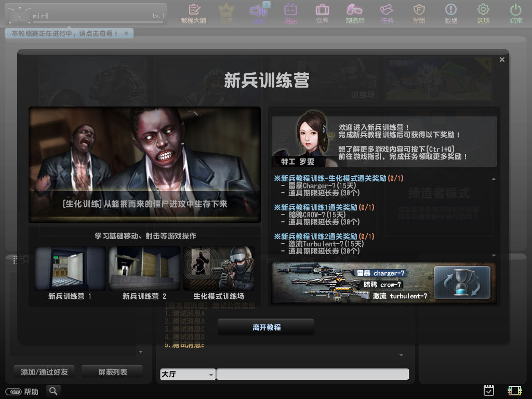Open the league notification 本轮联赛正在进行中

[64, 33]
